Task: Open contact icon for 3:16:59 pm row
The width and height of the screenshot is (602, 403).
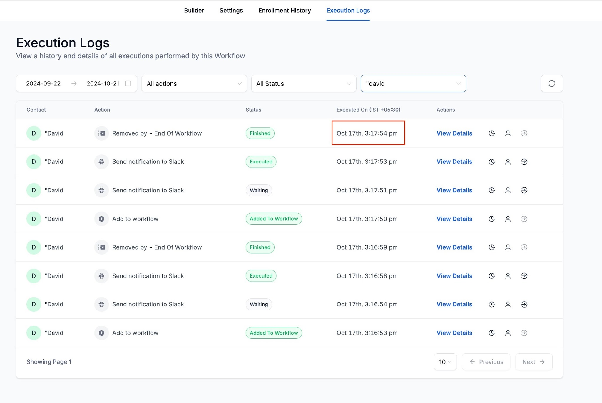Action: [508, 247]
